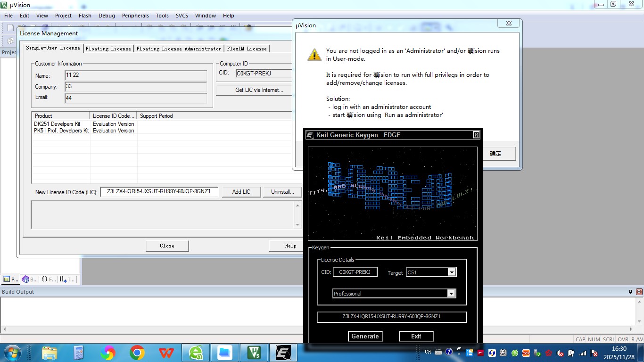Switch to the Books panel tab icon
The image size is (644, 362).
click(x=30, y=279)
